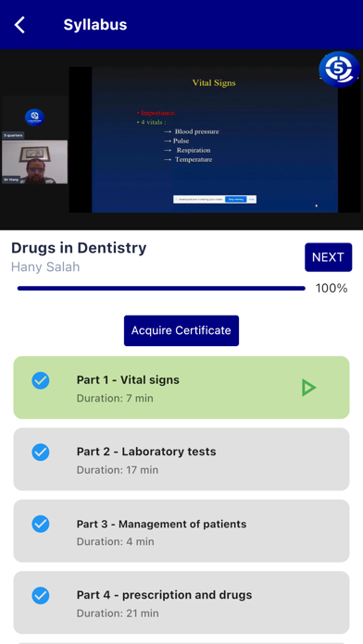
Task: Go back using the Syllabus header arrow
Action: pyautogui.click(x=19, y=25)
